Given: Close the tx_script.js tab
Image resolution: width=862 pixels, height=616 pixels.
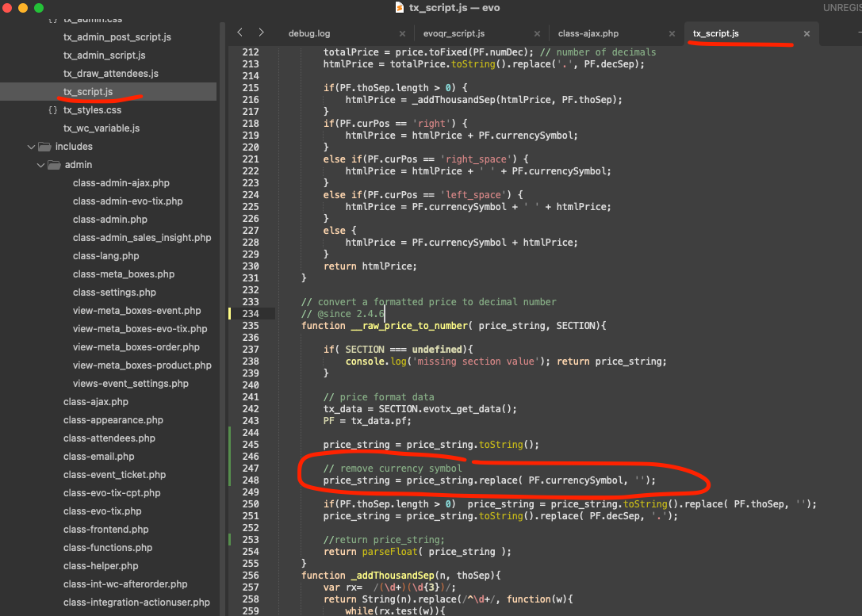Looking at the screenshot, I should [806, 34].
